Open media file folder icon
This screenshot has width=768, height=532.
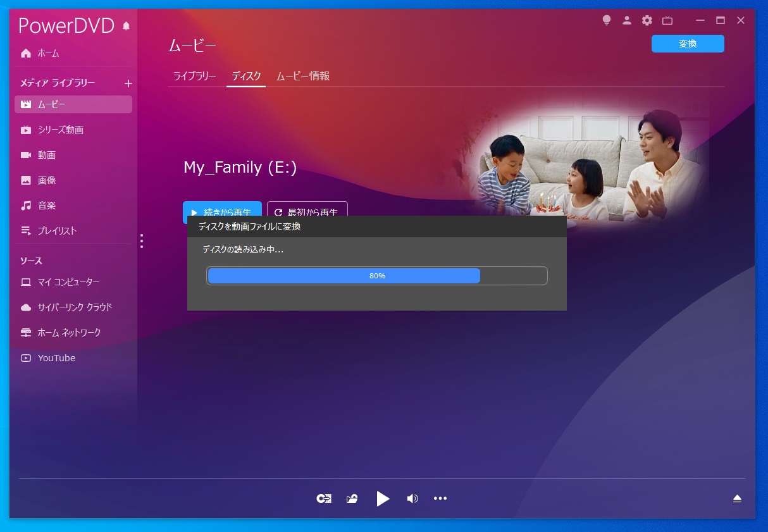[x=352, y=498]
